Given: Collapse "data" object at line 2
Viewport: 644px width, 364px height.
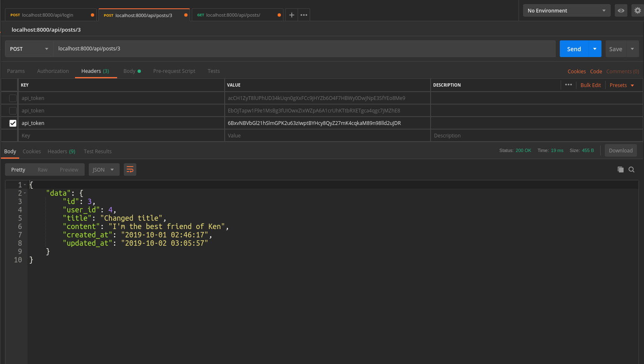Looking at the screenshot, I should (x=25, y=193).
